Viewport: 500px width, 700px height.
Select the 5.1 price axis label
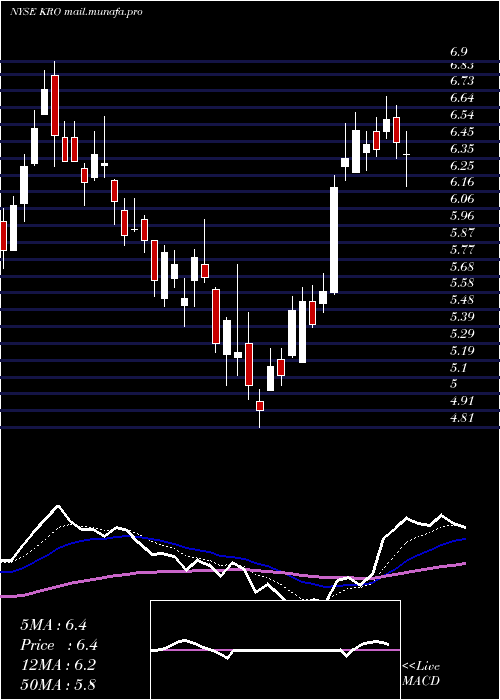459,367
